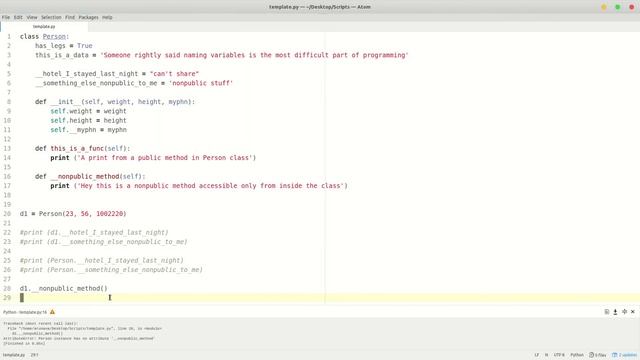640x360 pixels.
Task: Click the 'nonpublic stuff' string on line 6
Action: [x=201, y=83]
